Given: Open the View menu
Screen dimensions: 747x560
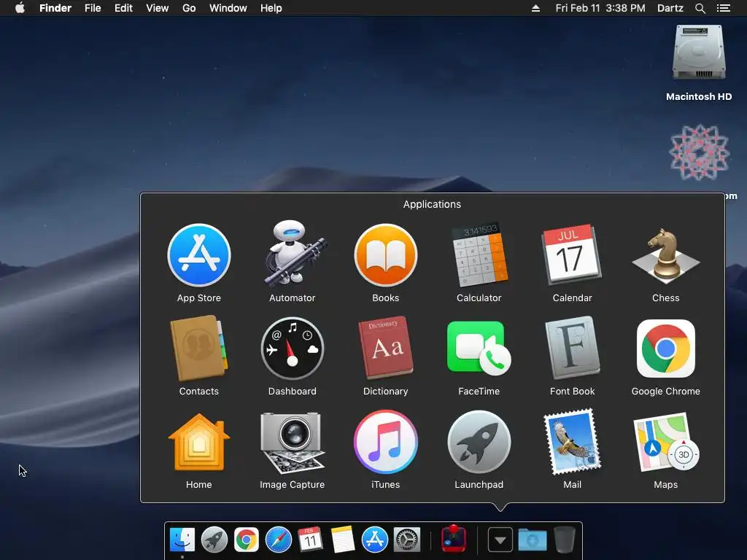Looking at the screenshot, I should pos(158,8).
